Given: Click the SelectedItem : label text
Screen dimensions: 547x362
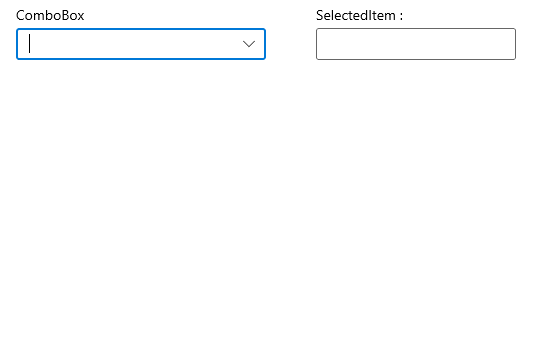Looking at the screenshot, I should 359,15.
